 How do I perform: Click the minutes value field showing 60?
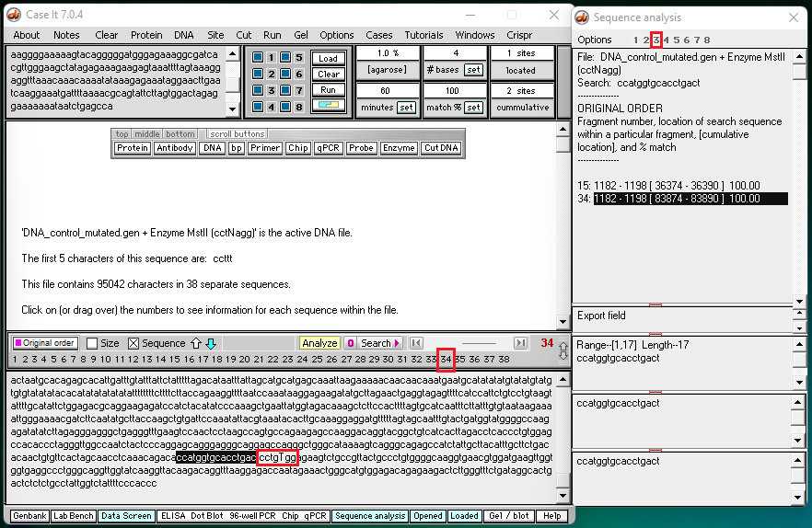click(x=385, y=91)
